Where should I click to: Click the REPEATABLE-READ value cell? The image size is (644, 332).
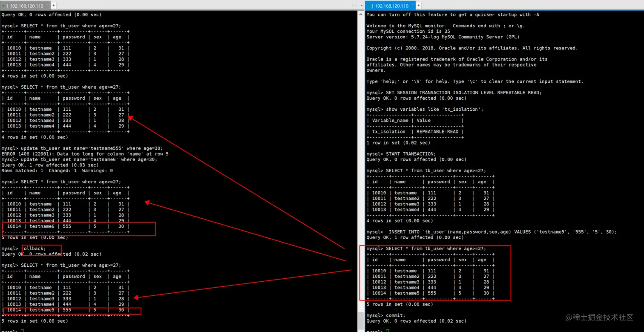[x=437, y=131]
